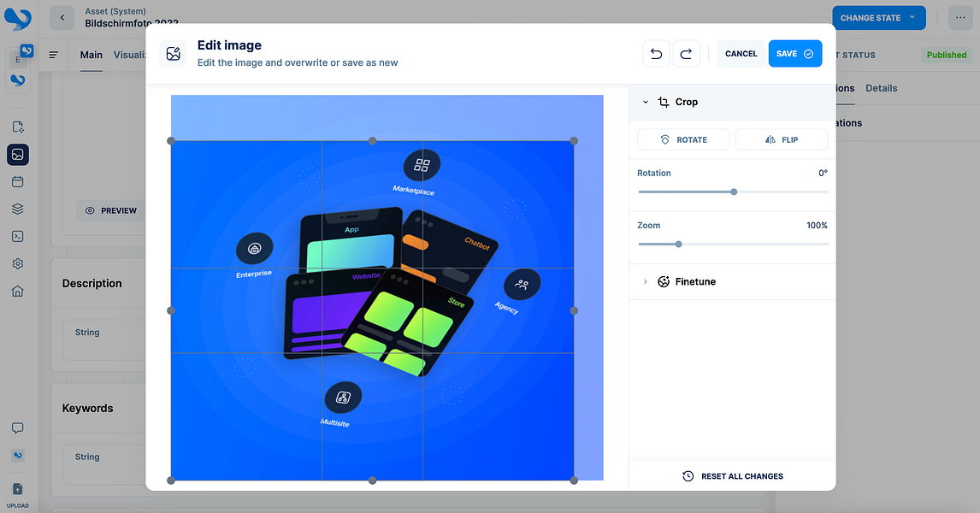Collapse the Crop section

646,102
